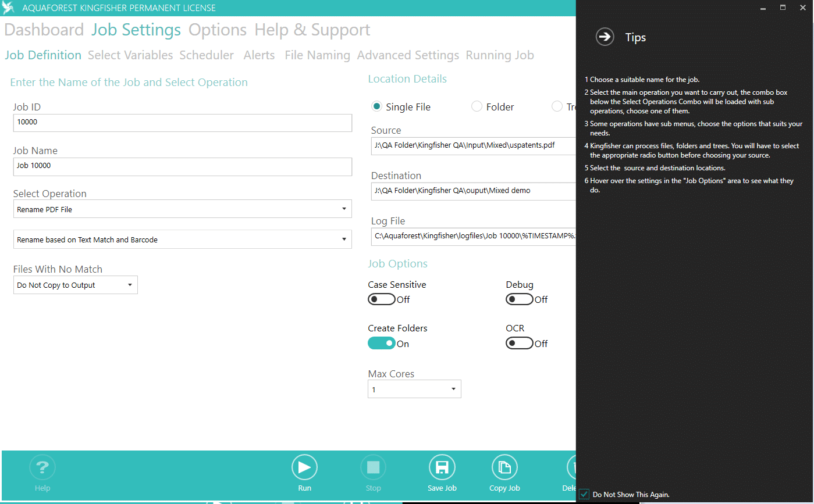The height and width of the screenshot is (504, 814).
Task: Expand the Files With No Match dropdown
Action: [x=75, y=285]
